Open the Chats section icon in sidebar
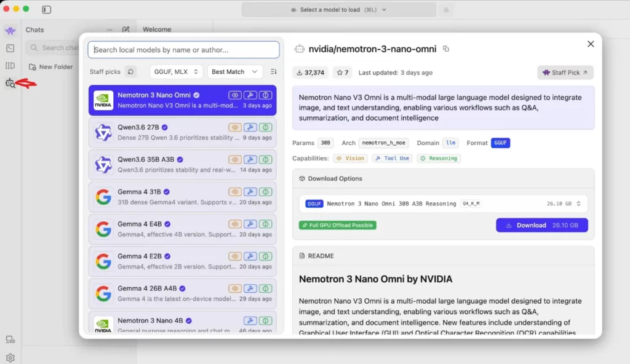630x364 pixels. pyautogui.click(x=10, y=30)
